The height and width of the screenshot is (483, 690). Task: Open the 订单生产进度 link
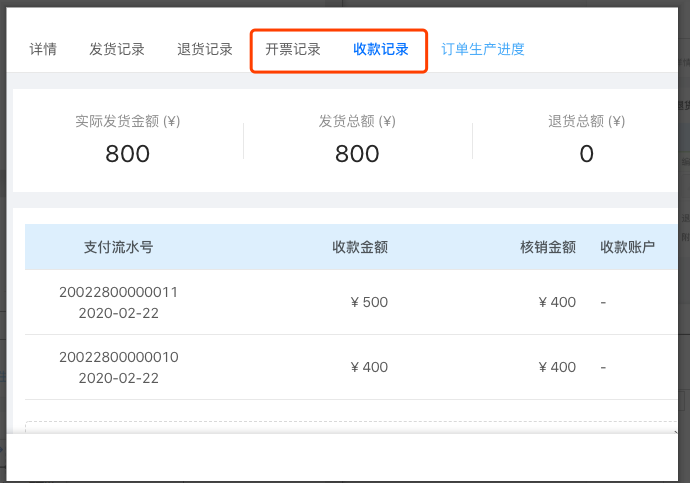(483, 49)
